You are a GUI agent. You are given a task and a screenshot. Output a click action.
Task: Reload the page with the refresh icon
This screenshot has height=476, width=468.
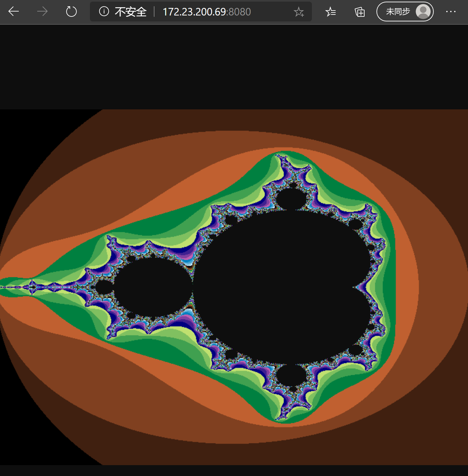tap(71, 12)
